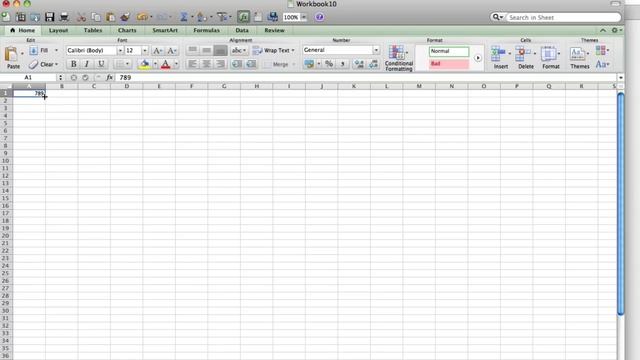Click the Filter funnel toolbar icon
The height and width of the screenshot is (360, 640).
tap(222, 17)
